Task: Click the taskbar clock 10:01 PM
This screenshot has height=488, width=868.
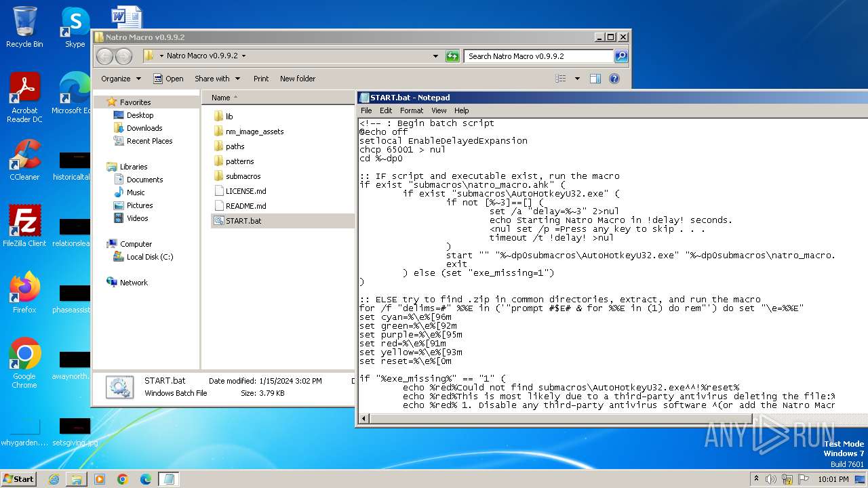Action: click(x=833, y=479)
